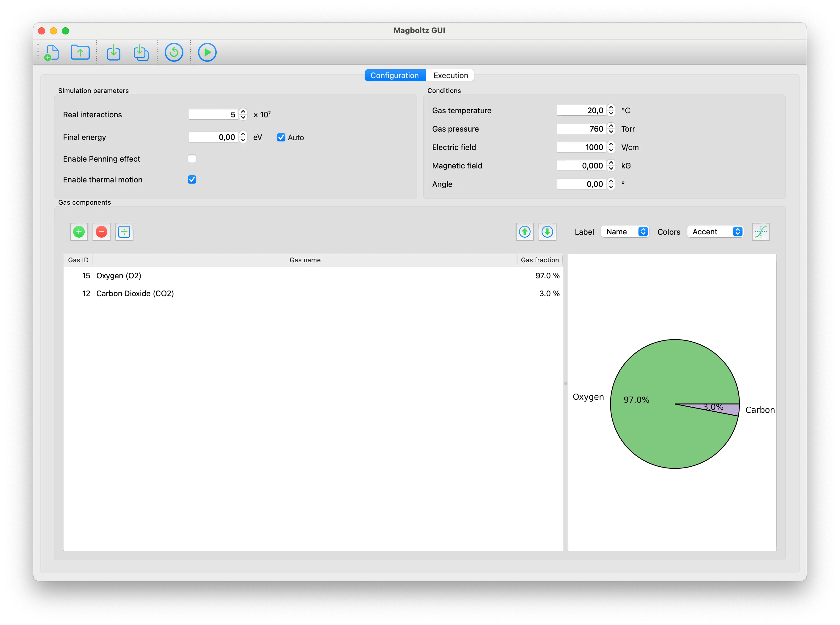The height and width of the screenshot is (625, 840).
Task: Open the Label Name dropdown
Action: [625, 231]
